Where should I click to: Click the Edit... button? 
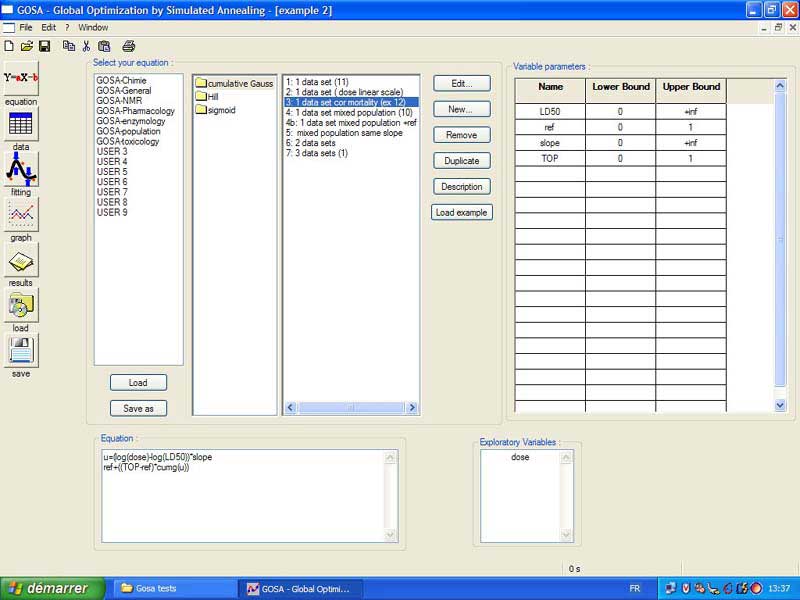point(462,84)
